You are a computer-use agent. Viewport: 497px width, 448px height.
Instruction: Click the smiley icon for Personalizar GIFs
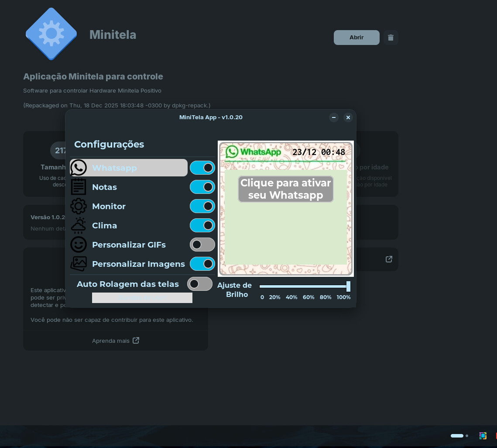tap(79, 245)
